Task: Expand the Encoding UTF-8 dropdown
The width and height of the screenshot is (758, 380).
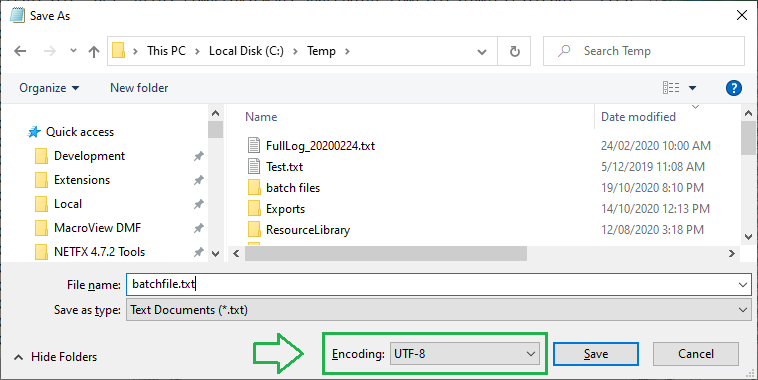Action: [x=465, y=354]
